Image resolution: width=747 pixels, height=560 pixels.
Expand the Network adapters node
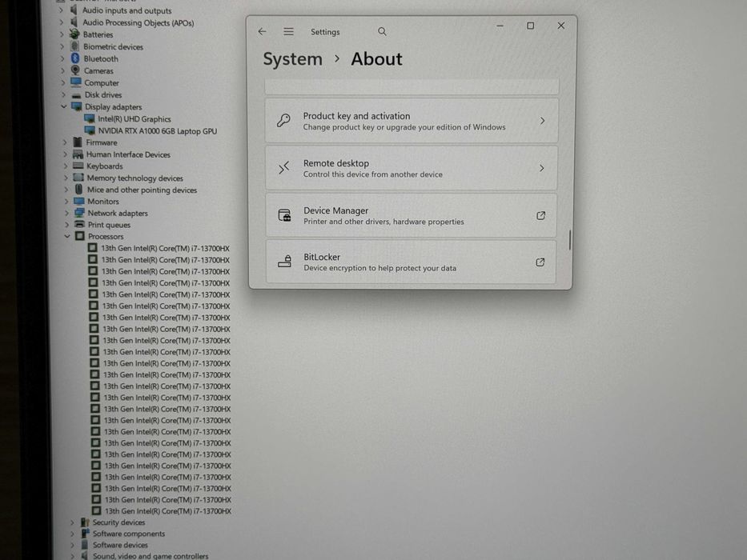coord(66,213)
